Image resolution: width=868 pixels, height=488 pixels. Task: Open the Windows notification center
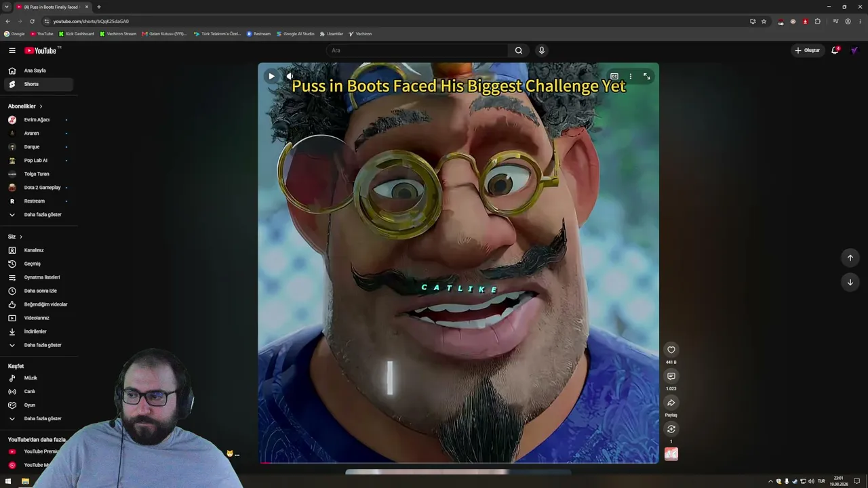point(857,481)
